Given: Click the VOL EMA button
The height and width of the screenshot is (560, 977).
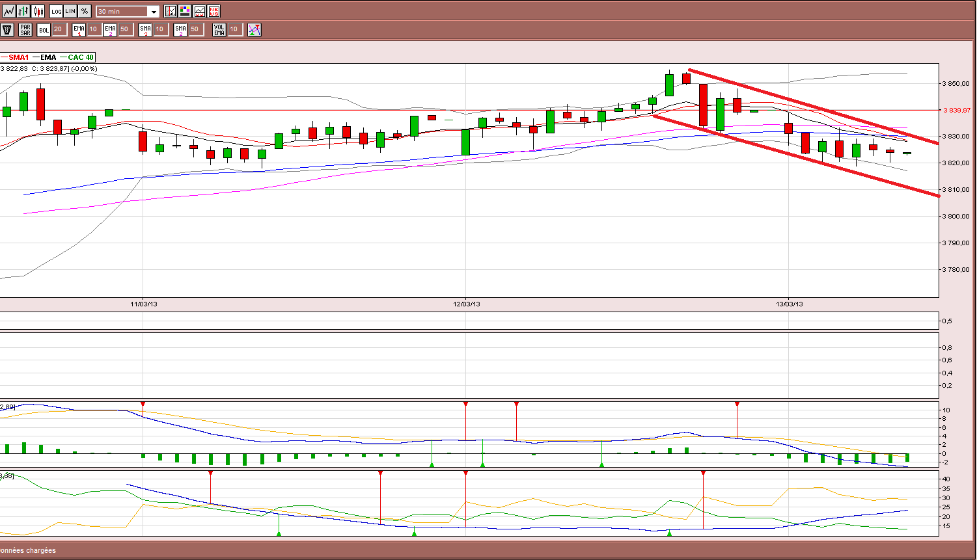Looking at the screenshot, I should [x=219, y=29].
